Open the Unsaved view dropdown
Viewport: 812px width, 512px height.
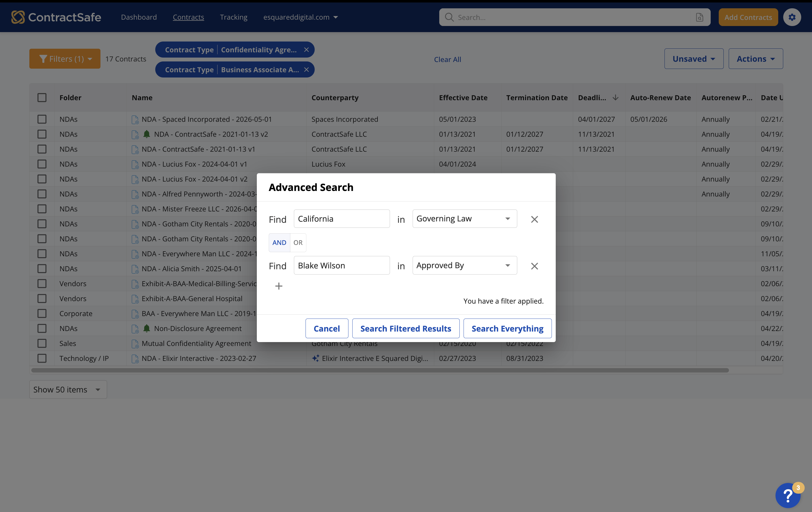tap(694, 59)
